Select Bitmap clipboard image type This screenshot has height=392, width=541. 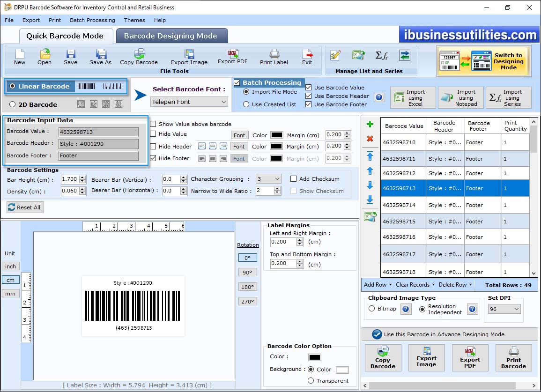371,309
